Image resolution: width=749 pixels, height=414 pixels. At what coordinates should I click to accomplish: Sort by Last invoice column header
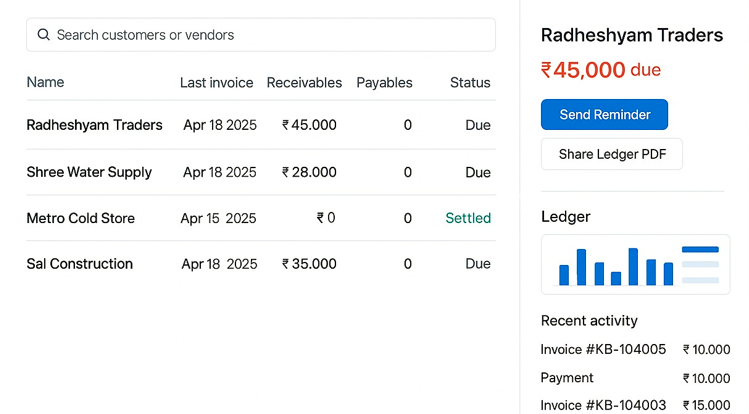pos(216,83)
